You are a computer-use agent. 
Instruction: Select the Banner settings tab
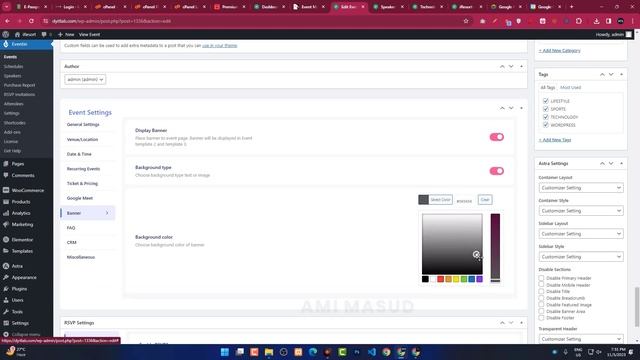[x=87, y=213]
